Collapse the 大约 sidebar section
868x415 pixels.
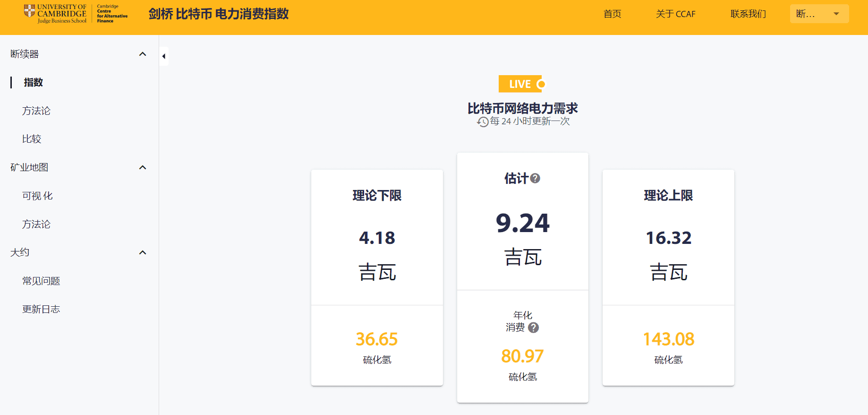click(x=143, y=252)
